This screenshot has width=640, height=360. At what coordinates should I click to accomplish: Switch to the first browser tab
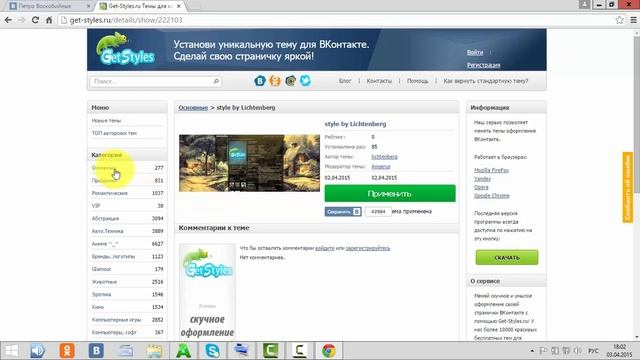click(x=48, y=6)
